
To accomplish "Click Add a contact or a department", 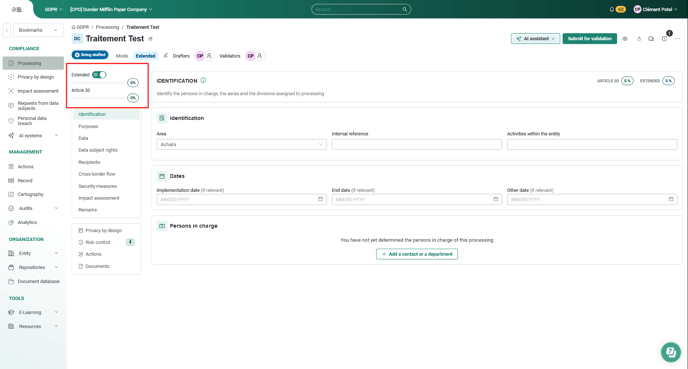I will coord(417,254).
